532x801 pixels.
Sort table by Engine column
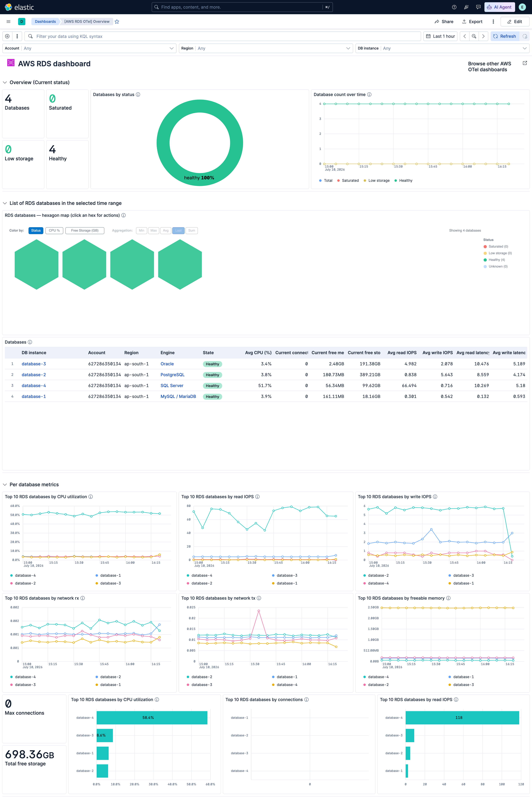point(168,353)
